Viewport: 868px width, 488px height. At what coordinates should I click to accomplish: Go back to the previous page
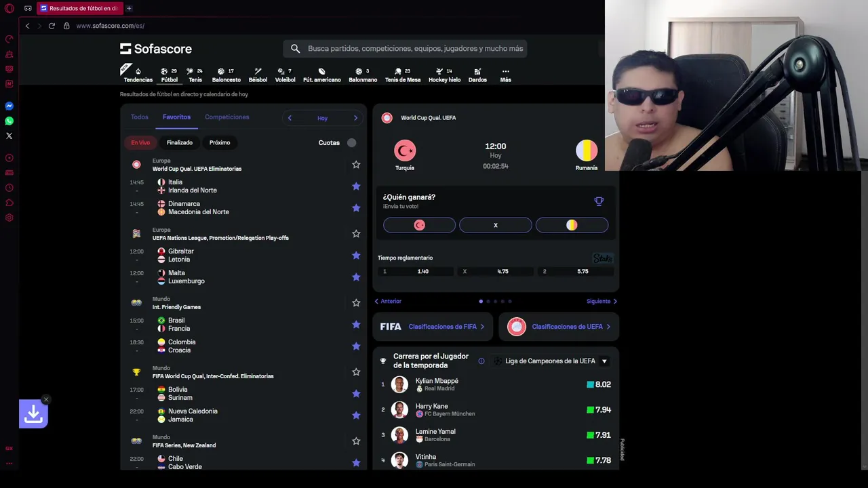pyautogui.click(x=27, y=26)
